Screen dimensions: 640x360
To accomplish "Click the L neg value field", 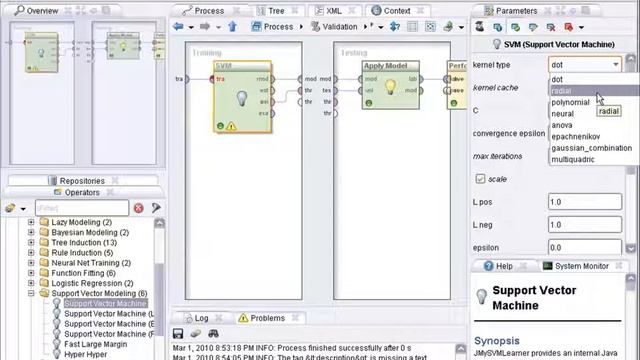I will pos(584,225).
